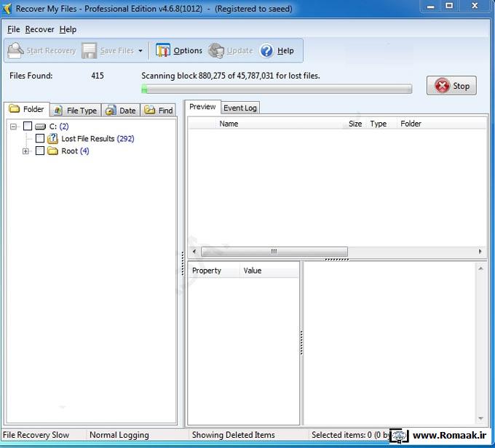Viewport: 495px width, 448px height.
Task: Click the file list scroll left arrow
Action: (194, 252)
